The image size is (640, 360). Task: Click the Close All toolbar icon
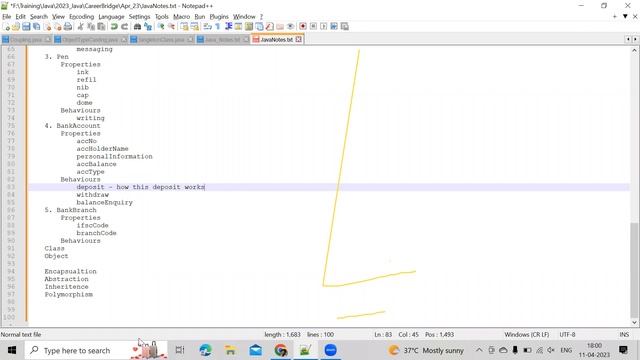point(58,27)
